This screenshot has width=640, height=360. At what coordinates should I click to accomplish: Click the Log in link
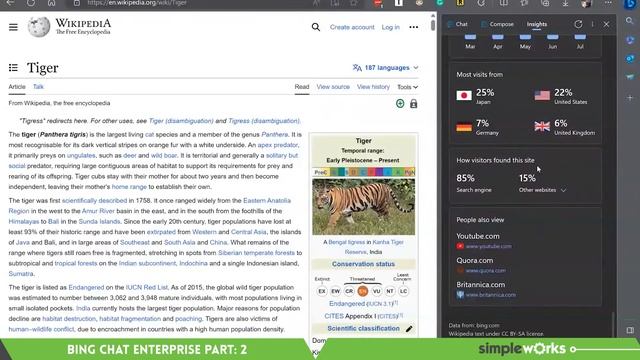tap(391, 27)
